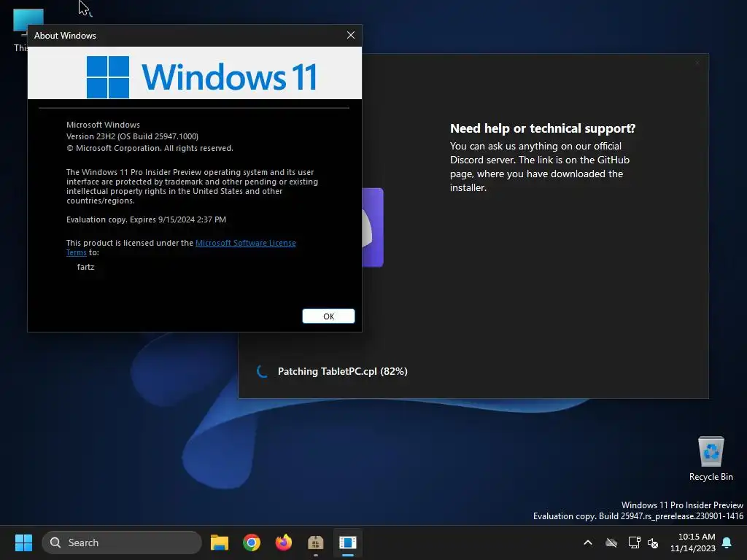Click the 'Evaluation copy. Expires 9/15/2024' text
This screenshot has height=560, width=747.
146,219
